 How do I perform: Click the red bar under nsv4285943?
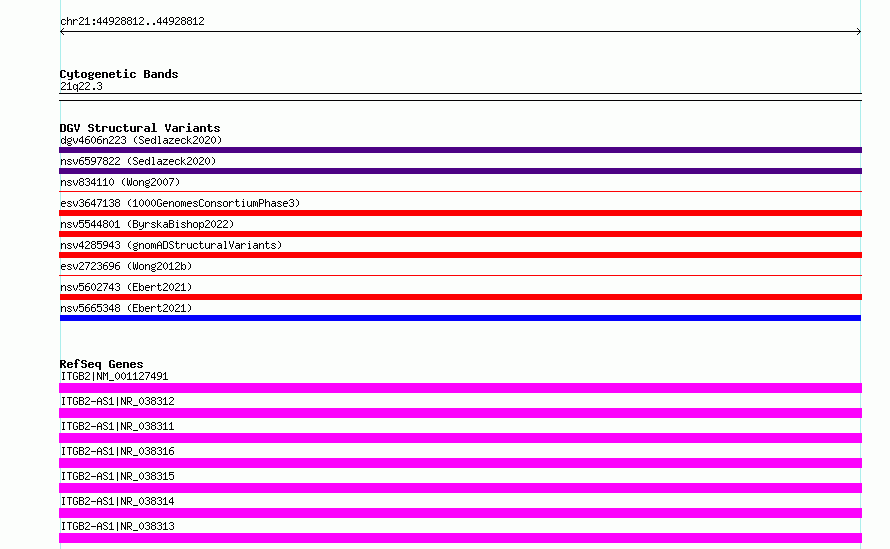(460, 255)
